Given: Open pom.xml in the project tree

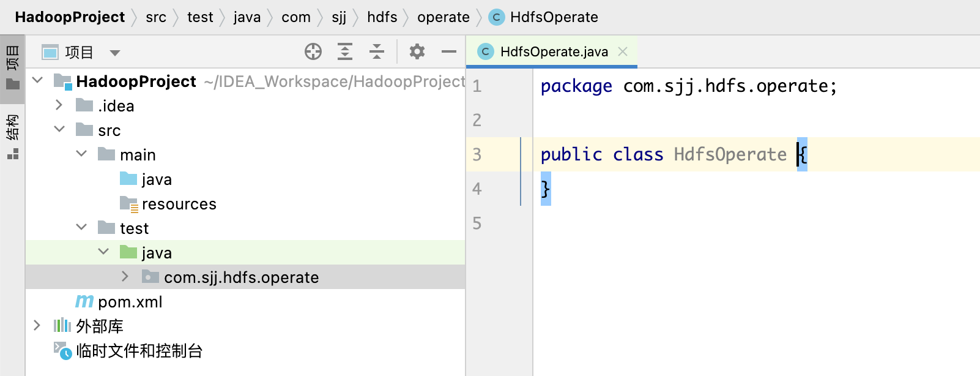Looking at the screenshot, I should click(x=130, y=302).
